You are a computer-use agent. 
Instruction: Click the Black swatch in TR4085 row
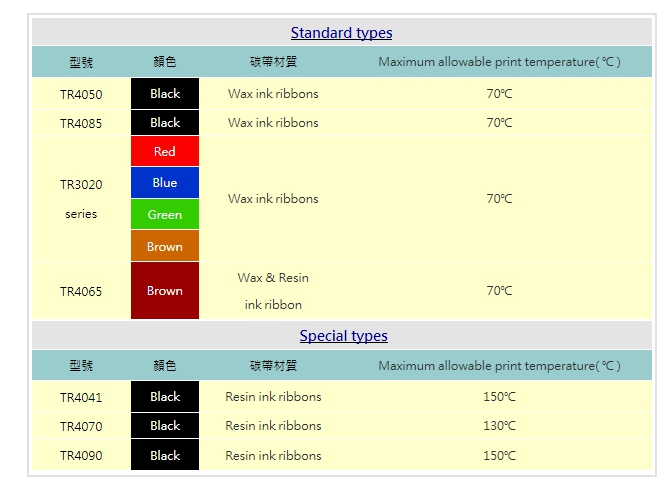(165, 123)
